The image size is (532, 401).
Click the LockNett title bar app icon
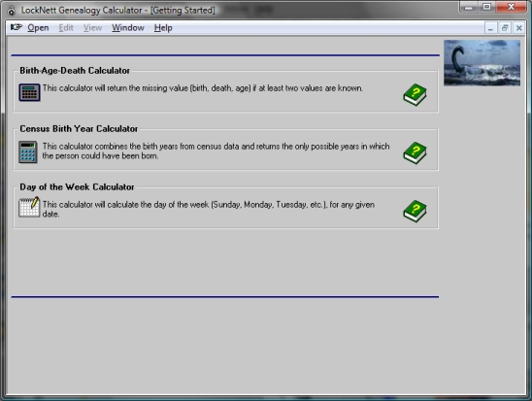click(12, 11)
